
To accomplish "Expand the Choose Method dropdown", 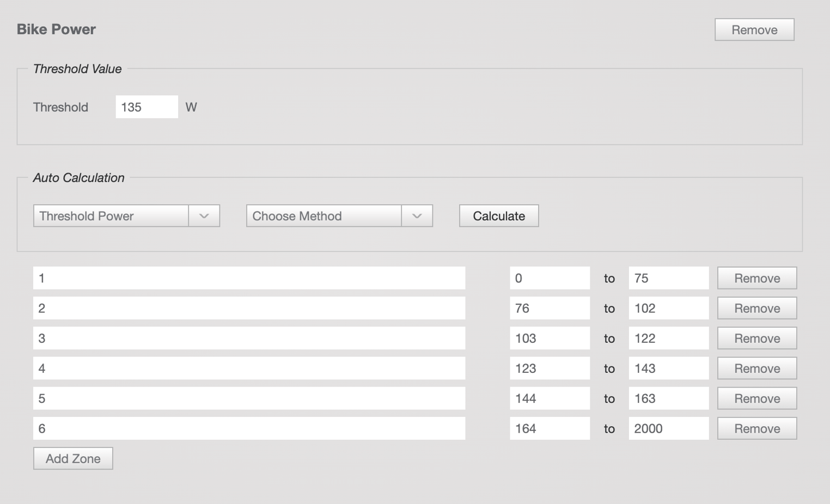I will 339,216.
